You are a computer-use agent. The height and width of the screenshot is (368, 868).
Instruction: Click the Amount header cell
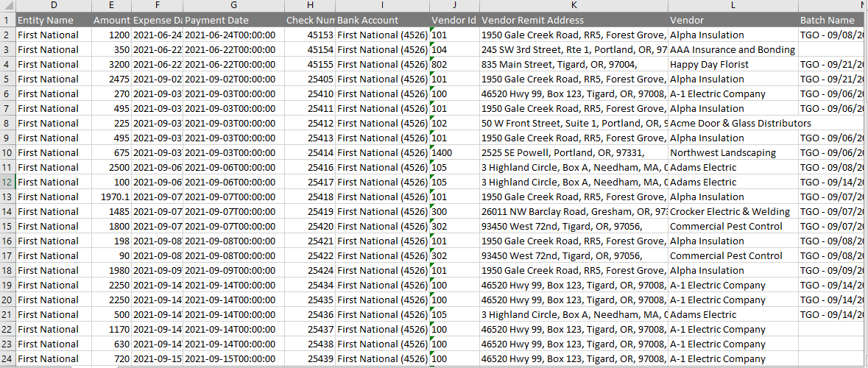pos(112,20)
